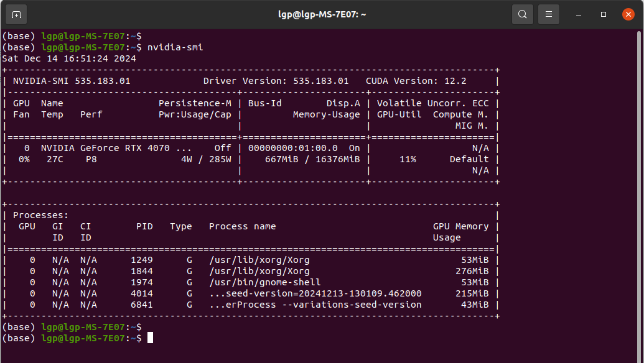Click the Volatile Uncorr. ECC header
This screenshot has height=363, width=644.
tap(433, 103)
